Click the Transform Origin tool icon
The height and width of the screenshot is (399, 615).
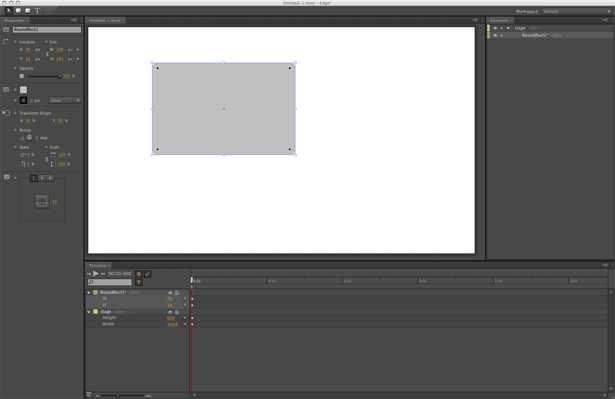click(6, 113)
